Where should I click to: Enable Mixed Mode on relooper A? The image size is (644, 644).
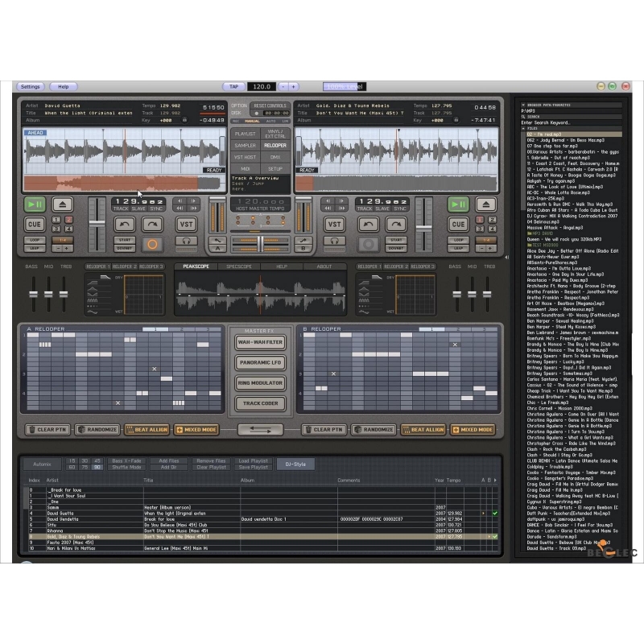point(196,430)
